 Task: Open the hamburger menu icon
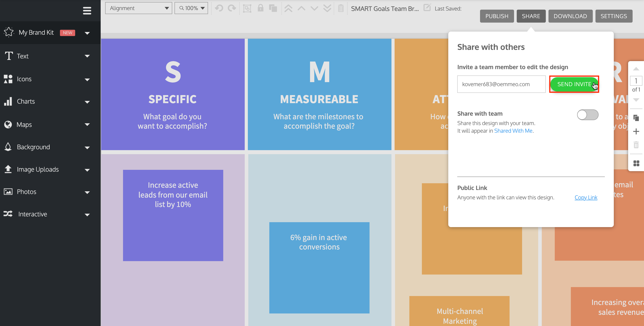[87, 11]
